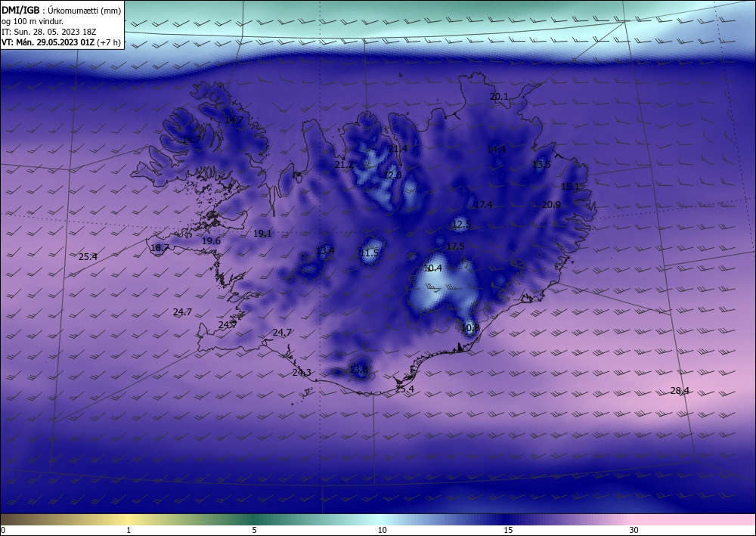This screenshot has height=536, width=756.
Task: Click the 14.4 value label
Action: tap(496, 150)
